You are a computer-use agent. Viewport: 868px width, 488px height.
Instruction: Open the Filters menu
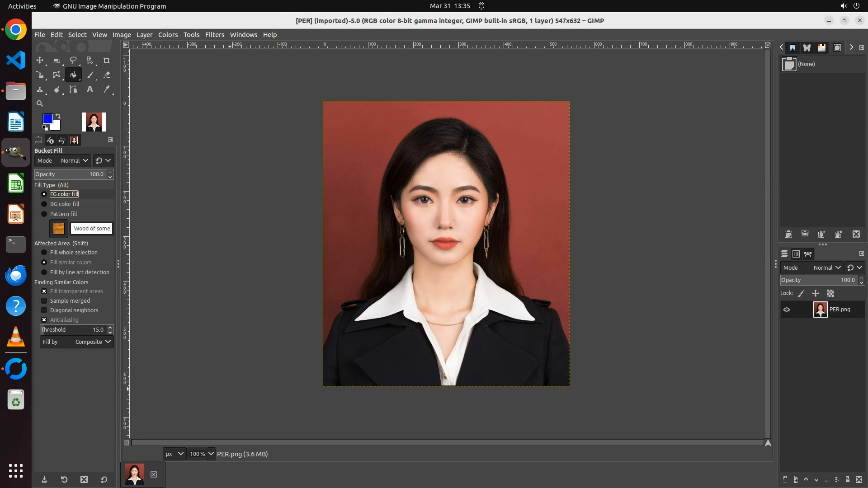(214, 35)
